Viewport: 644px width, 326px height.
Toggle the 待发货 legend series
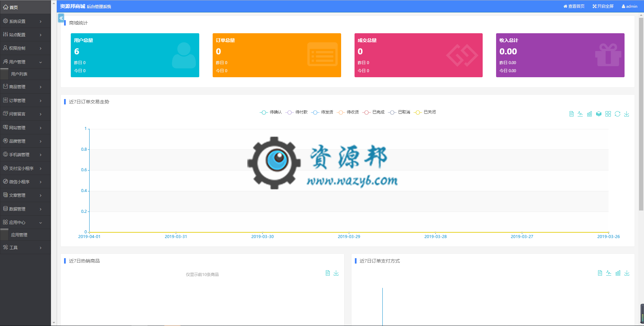(x=322, y=112)
